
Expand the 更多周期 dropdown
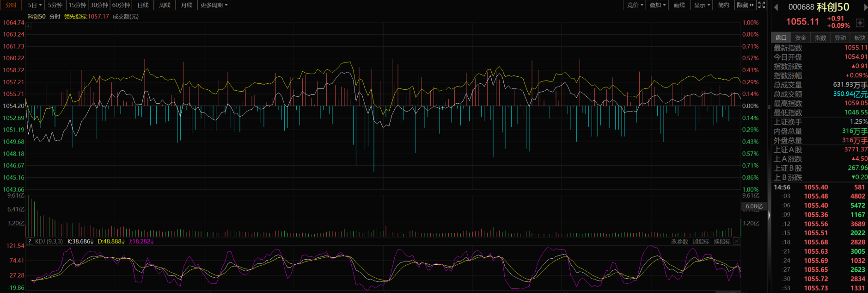(214, 5)
